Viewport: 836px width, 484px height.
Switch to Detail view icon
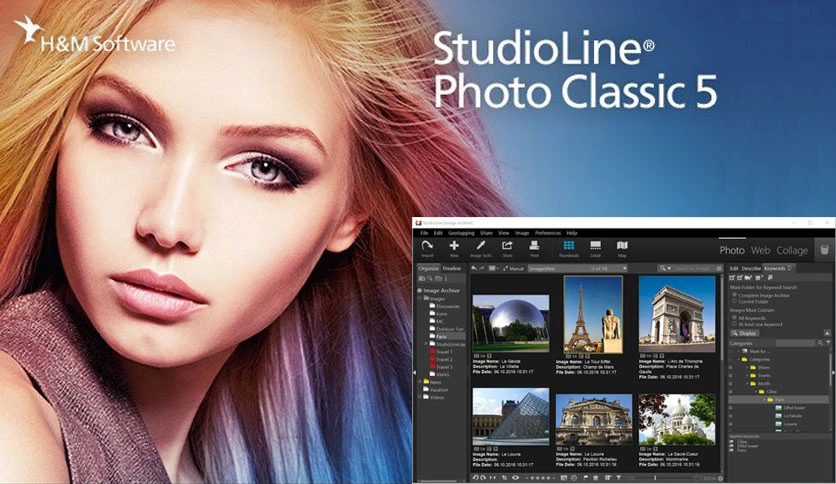[596, 245]
